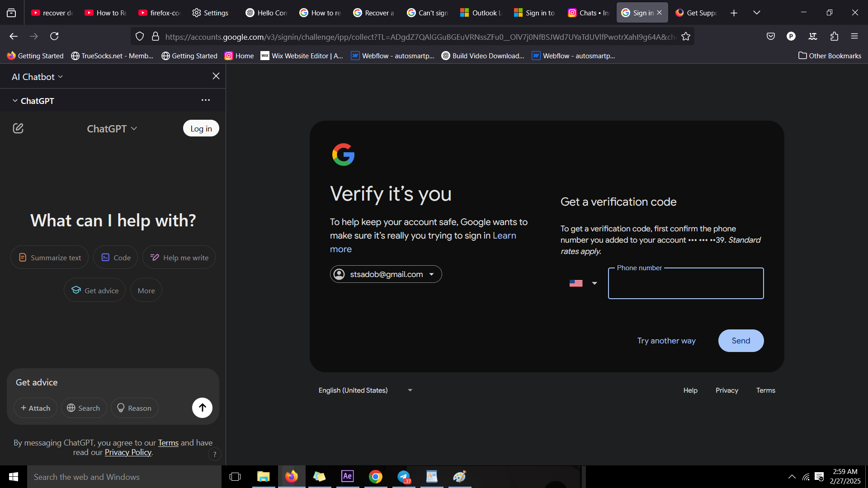Open the Extensions puzzle icon
This screenshot has width=868, height=488.
(834, 36)
